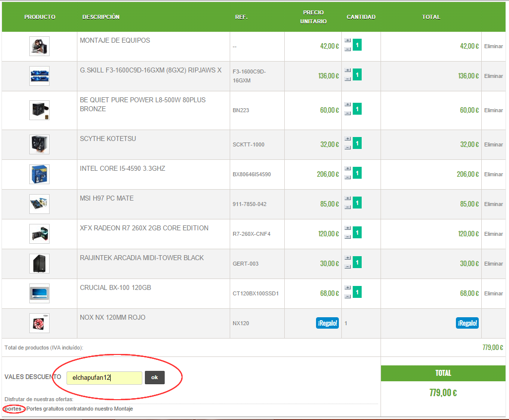Click the ok button for discount voucher
This screenshot has height=420, width=509.
point(154,377)
